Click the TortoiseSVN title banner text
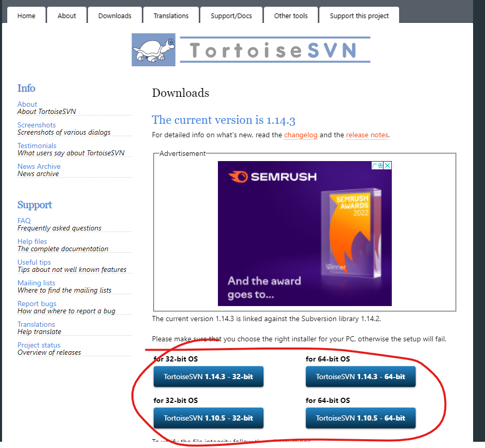The image size is (485, 448). click(275, 50)
